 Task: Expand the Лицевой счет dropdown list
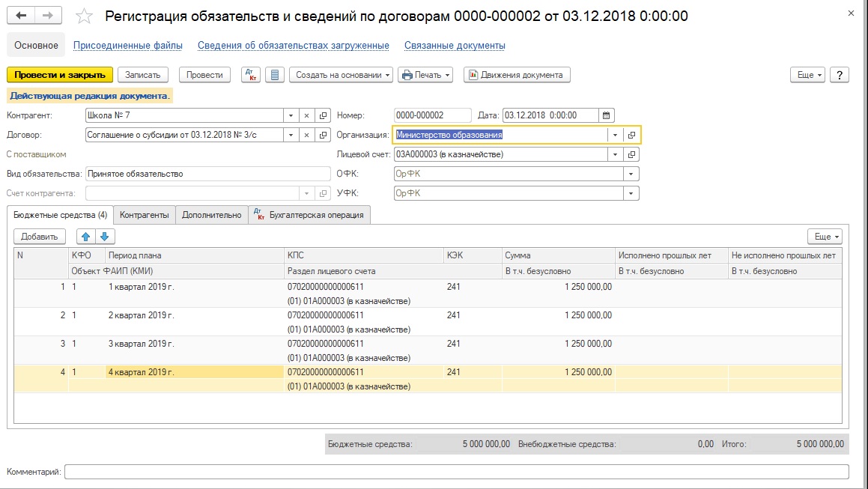coord(615,154)
